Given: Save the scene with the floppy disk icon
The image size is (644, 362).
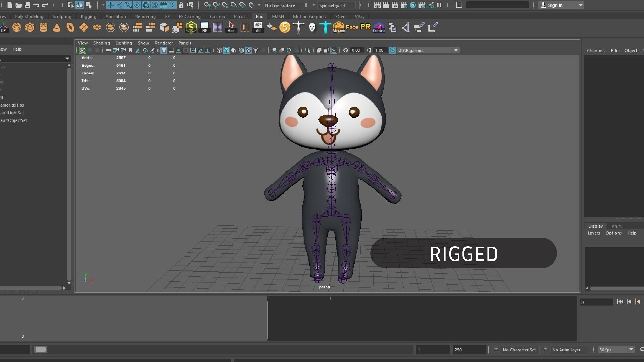Looking at the screenshot, I should click(28, 5).
